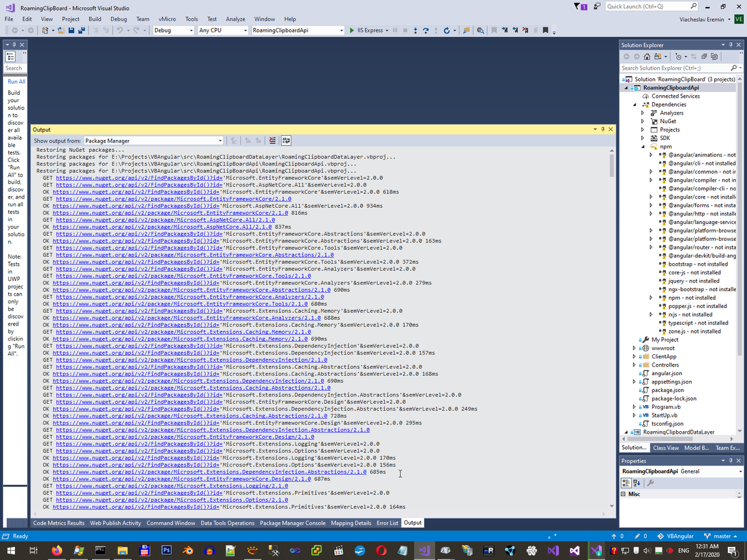Select package.json in Solution Explorer

click(667, 390)
